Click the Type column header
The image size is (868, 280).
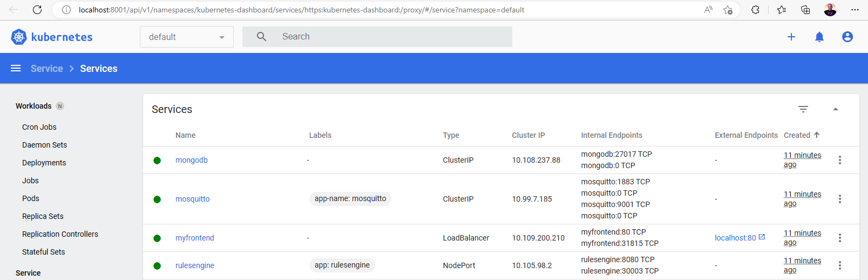pos(451,135)
